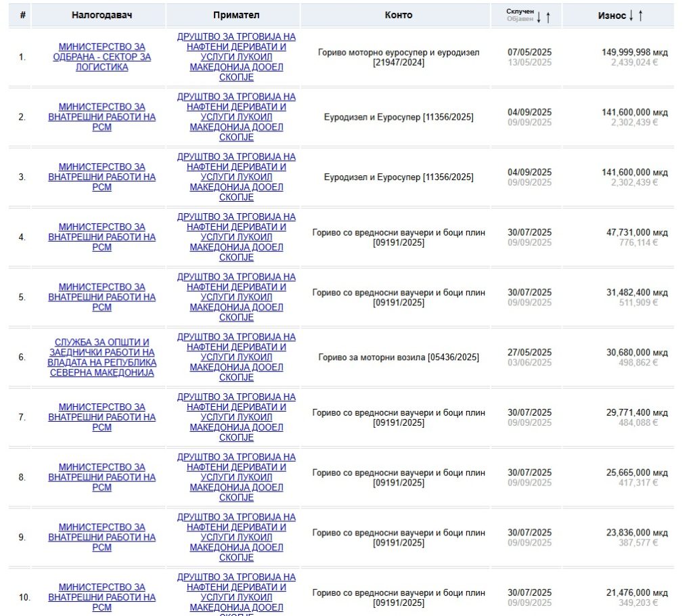Click Министерство за внатрешни работи in row 2
This screenshot has height=616, width=693.
[102, 117]
